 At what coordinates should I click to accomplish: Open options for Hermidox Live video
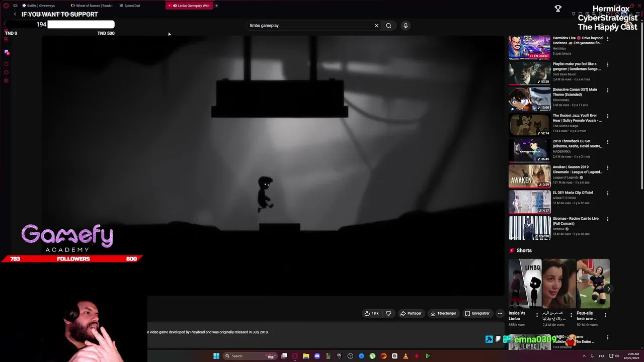607,39
